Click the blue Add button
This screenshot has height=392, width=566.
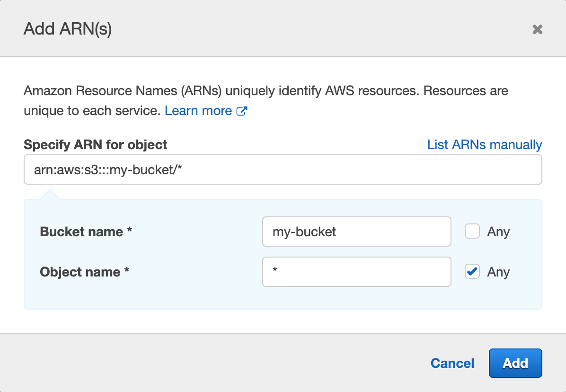pos(515,363)
